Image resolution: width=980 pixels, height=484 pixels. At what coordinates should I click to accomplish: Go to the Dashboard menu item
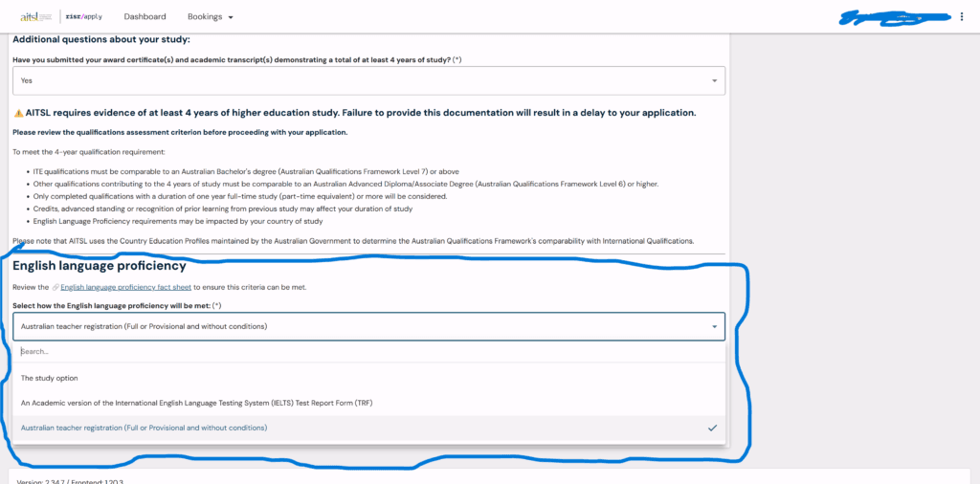(x=145, y=16)
